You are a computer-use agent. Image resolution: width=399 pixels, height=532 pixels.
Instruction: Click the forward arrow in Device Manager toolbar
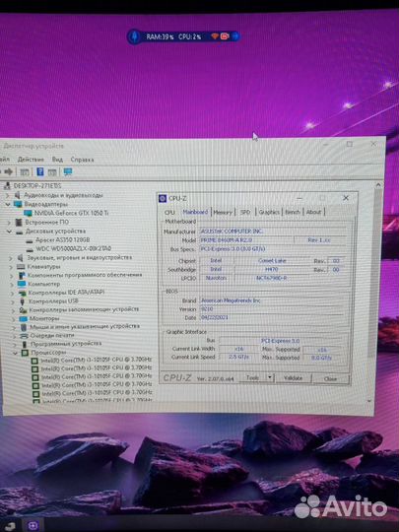click(8, 171)
